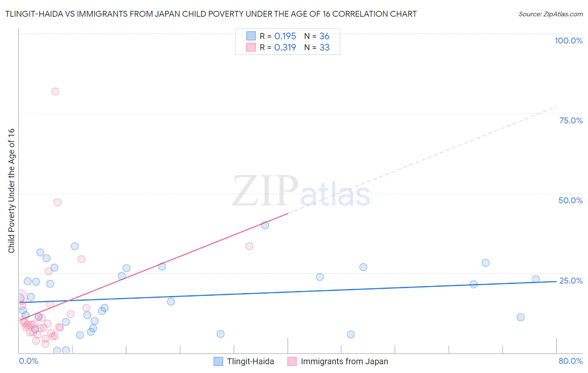The image size is (588, 373).
Task: Click the blue data point near 40%
Action: click(x=265, y=225)
